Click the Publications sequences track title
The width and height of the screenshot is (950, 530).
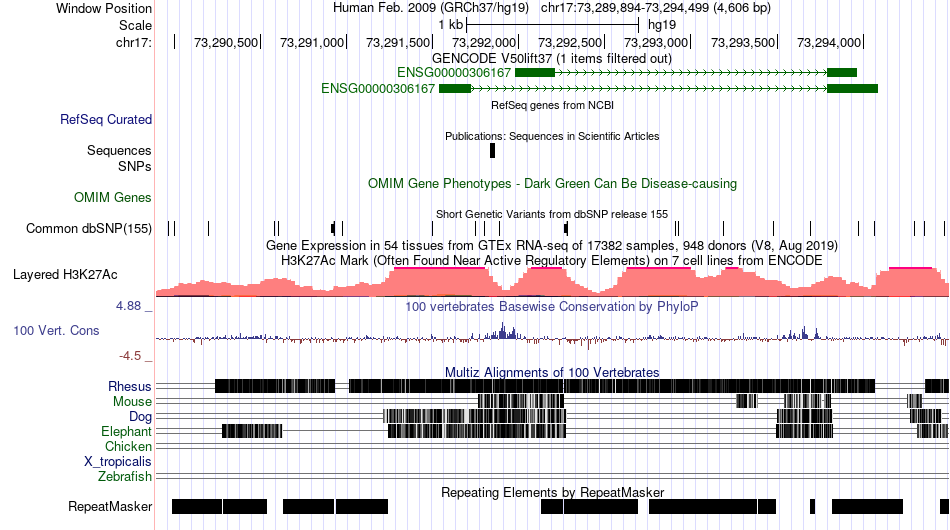pos(552,136)
